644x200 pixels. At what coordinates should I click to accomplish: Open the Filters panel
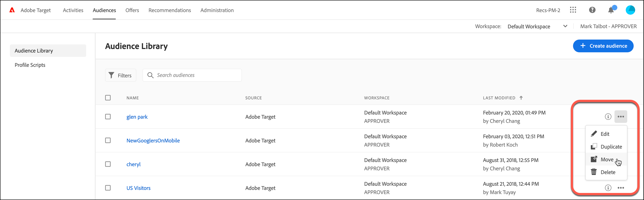pos(121,75)
